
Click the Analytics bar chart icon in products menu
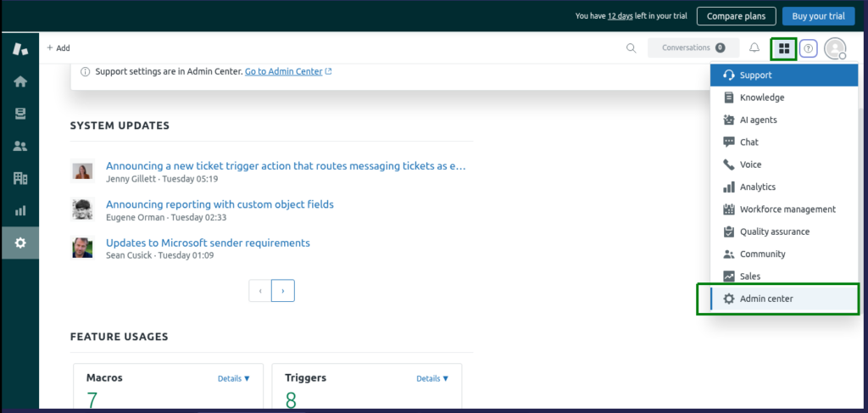coord(729,187)
